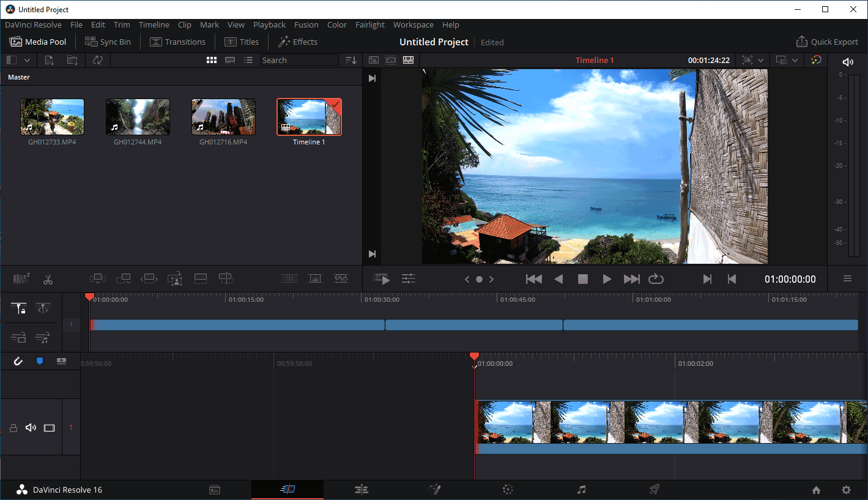Lock track 1 with padlock icon
The image size is (868, 500).
click(x=13, y=428)
